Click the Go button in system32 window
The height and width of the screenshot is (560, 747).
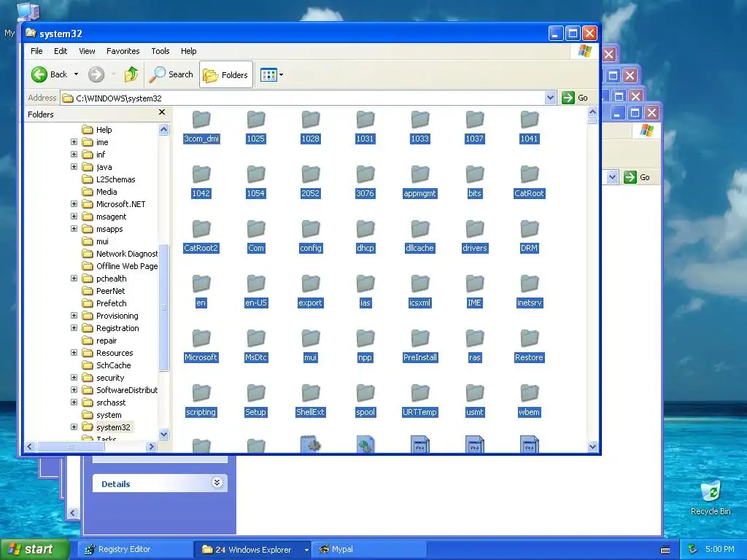[575, 98]
